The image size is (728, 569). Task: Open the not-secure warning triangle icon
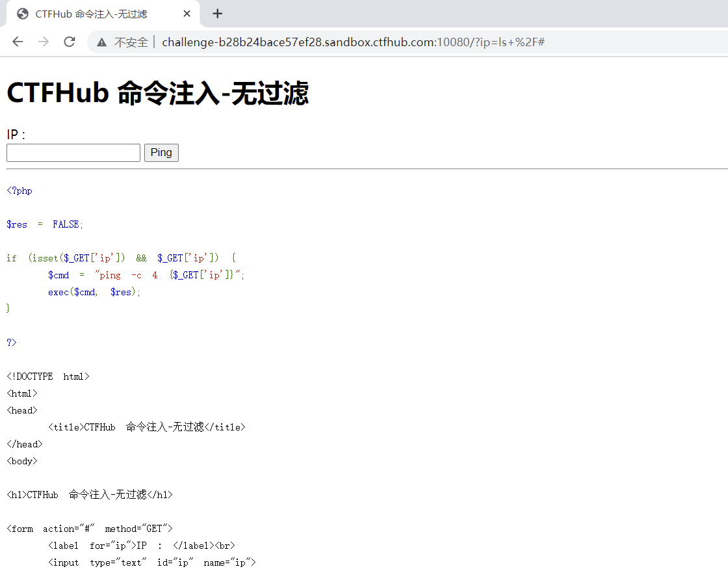click(x=102, y=42)
